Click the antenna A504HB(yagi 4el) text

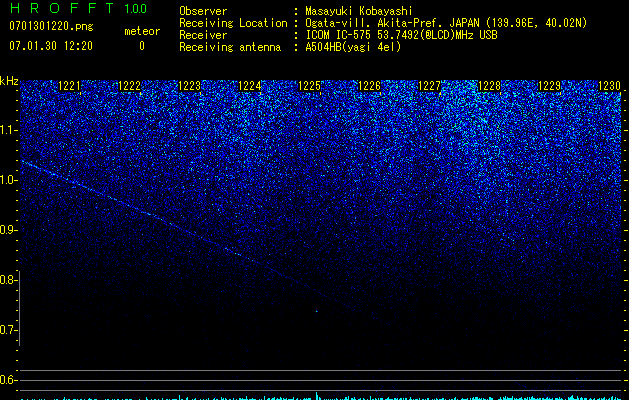(x=353, y=47)
